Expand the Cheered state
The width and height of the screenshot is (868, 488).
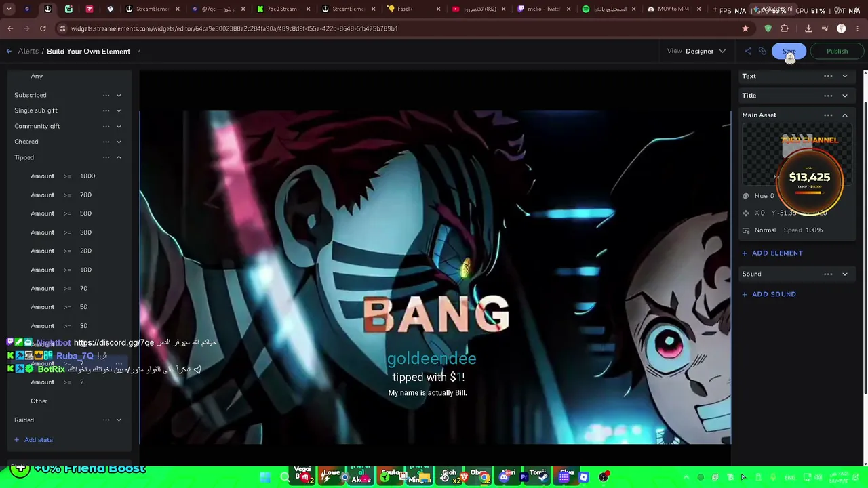[x=119, y=142]
